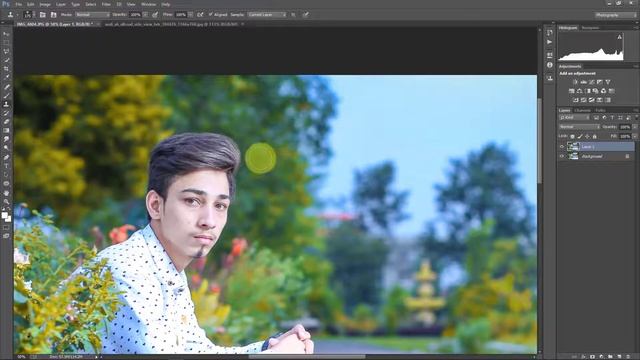Open the Opacity slider dropdown in options bar
Screen dimensions: 640x360
(145, 15)
